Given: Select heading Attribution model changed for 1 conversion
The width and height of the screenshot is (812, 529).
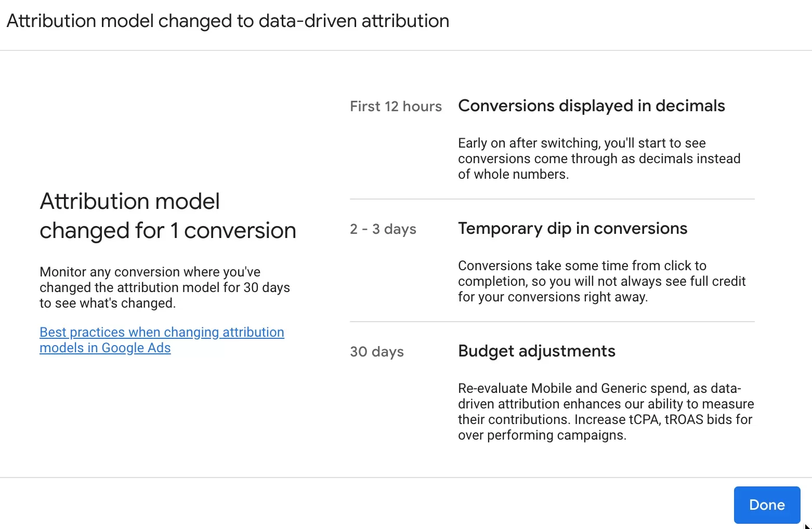Looking at the screenshot, I should pyautogui.click(x=168, y=216).
